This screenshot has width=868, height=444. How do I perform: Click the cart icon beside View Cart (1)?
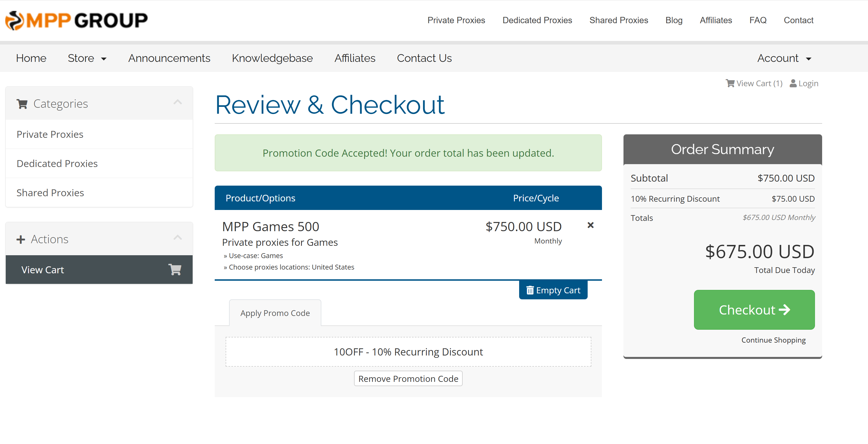pyautogui.click(x=730, y=83)
